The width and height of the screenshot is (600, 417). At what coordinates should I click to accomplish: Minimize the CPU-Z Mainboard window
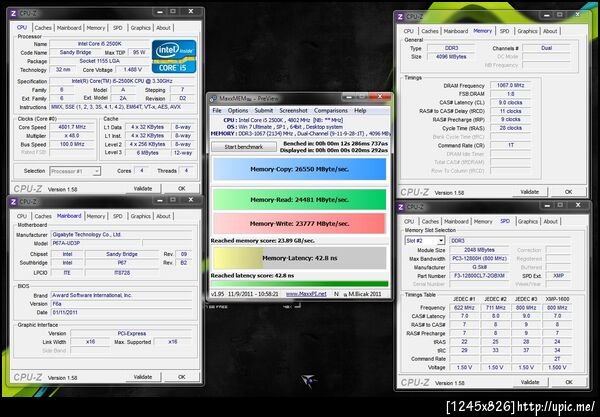160,200
